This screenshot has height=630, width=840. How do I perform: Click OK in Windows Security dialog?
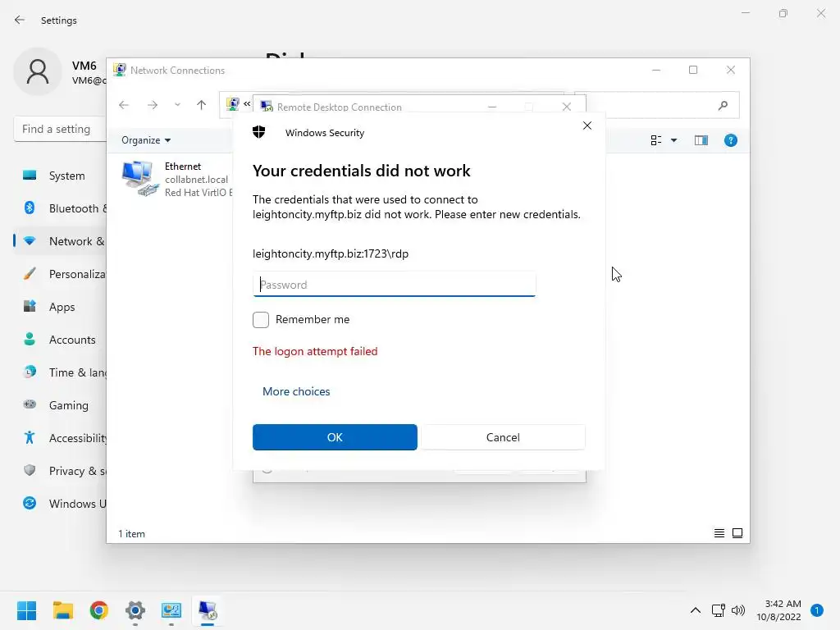pos(335,437)
